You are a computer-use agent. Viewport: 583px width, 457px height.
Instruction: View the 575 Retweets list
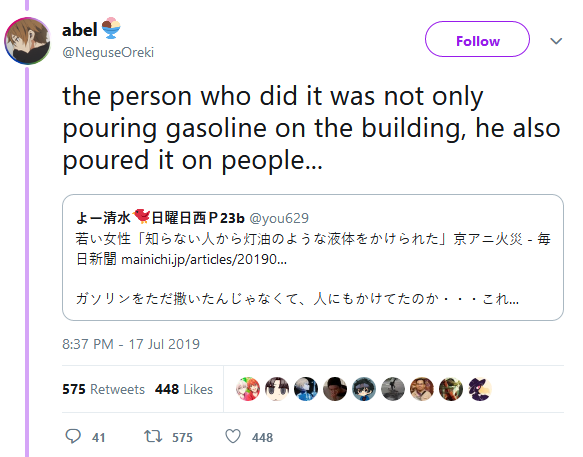103,389
